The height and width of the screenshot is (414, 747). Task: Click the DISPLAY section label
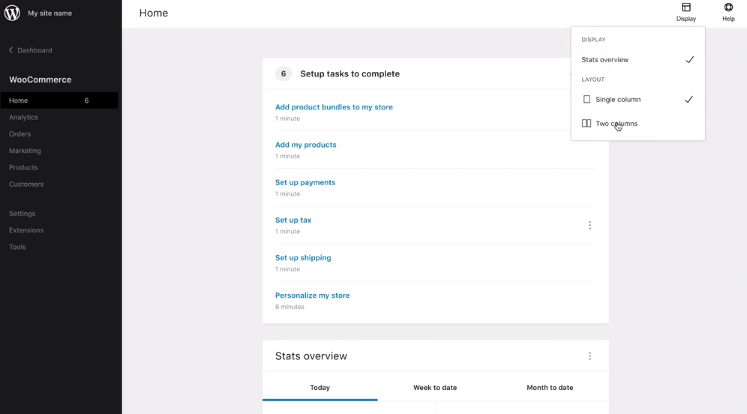593,40
